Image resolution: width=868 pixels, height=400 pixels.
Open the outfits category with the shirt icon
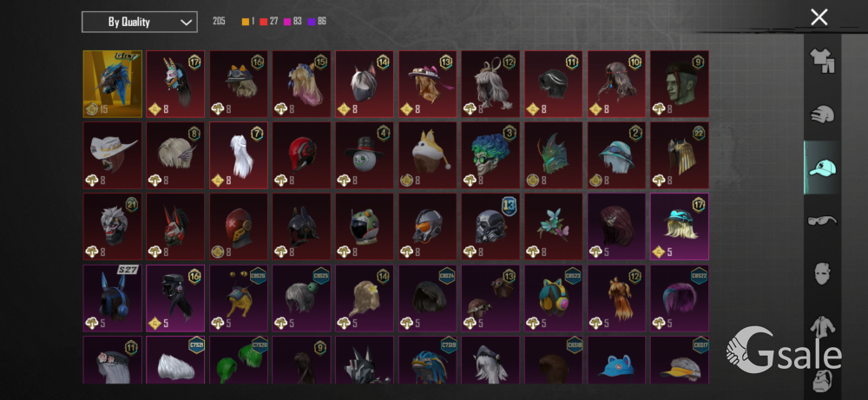pos(821,61)
